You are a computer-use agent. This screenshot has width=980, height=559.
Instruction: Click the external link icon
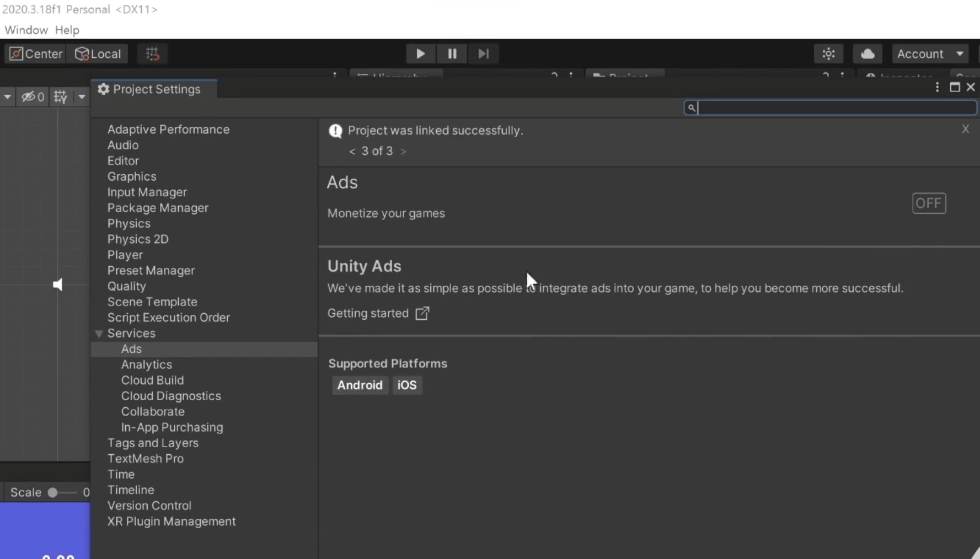click(422, 313)
